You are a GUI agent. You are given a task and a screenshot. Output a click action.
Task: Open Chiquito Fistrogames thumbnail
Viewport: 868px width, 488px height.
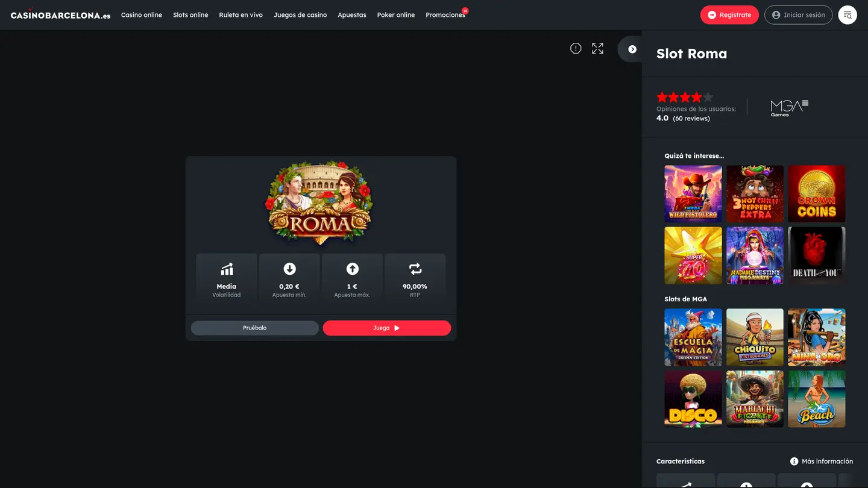(755, 337)
